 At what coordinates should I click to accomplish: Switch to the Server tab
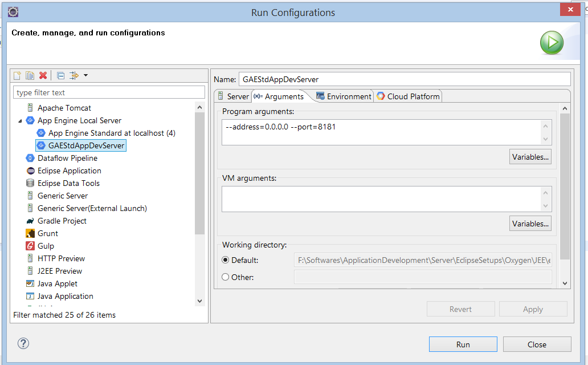233,96
